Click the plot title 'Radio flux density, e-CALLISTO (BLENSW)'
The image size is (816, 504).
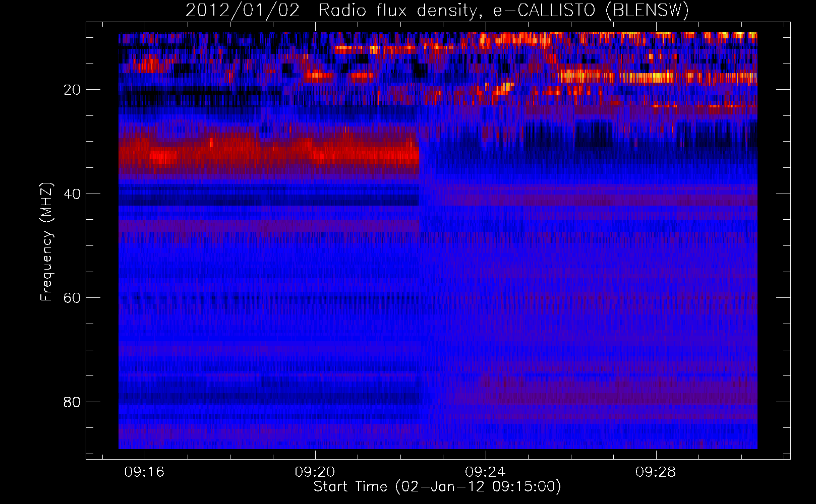[x=503, y=10]
